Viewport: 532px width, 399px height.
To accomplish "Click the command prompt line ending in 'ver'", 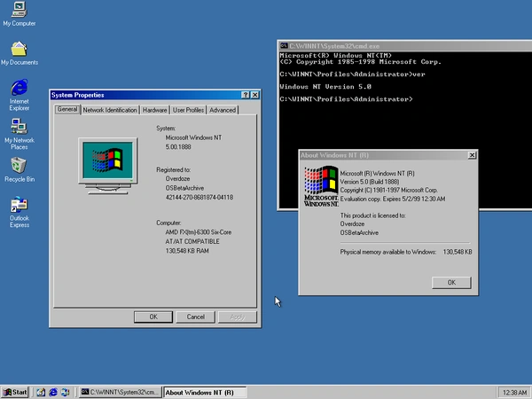I will 352,74.
